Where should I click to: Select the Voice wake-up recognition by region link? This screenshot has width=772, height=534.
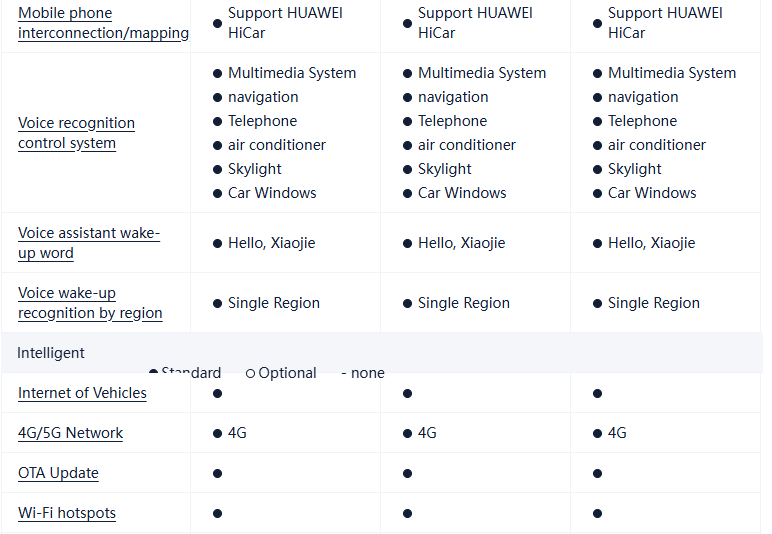tap(89, 303)
